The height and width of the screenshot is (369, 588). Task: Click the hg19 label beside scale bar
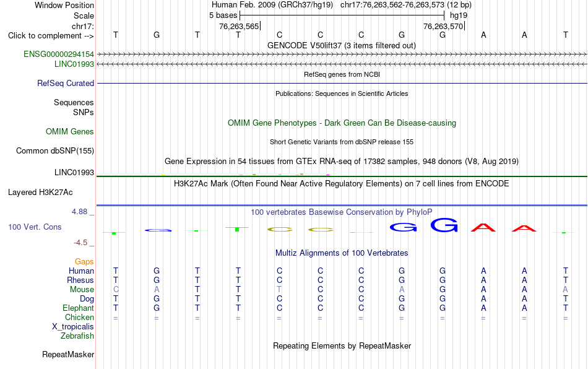[x=459, y=15]
